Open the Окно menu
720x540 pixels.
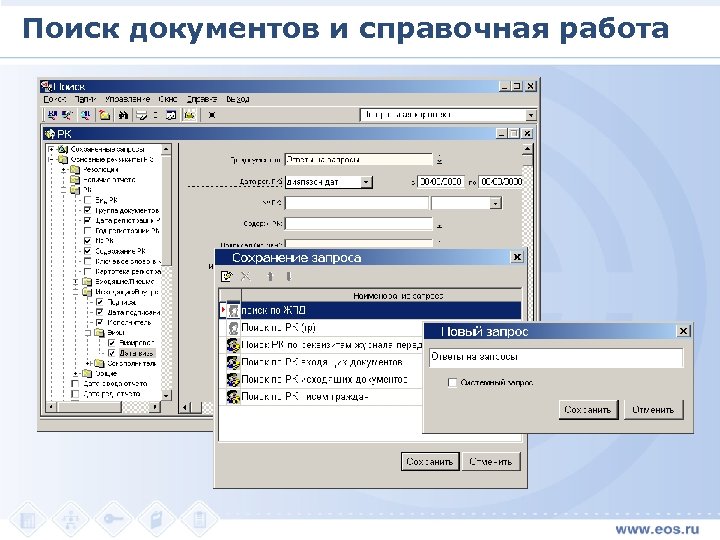[x=168, y=99]
